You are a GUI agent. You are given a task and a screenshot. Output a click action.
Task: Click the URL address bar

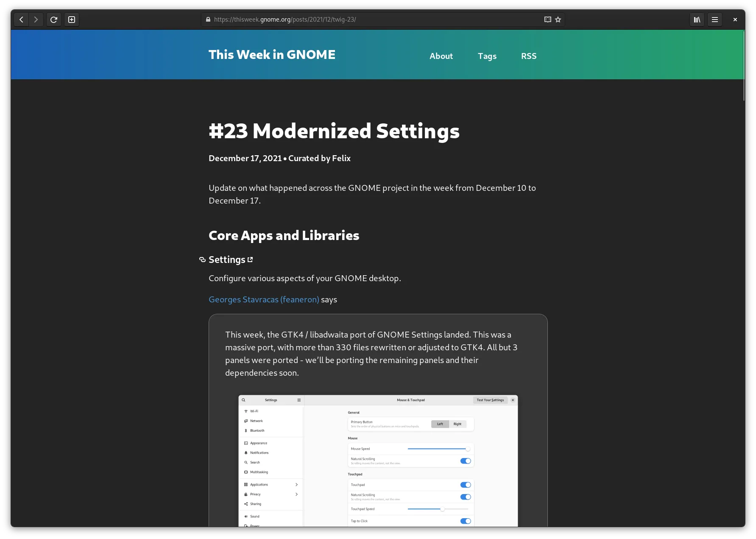pos(373,20)
